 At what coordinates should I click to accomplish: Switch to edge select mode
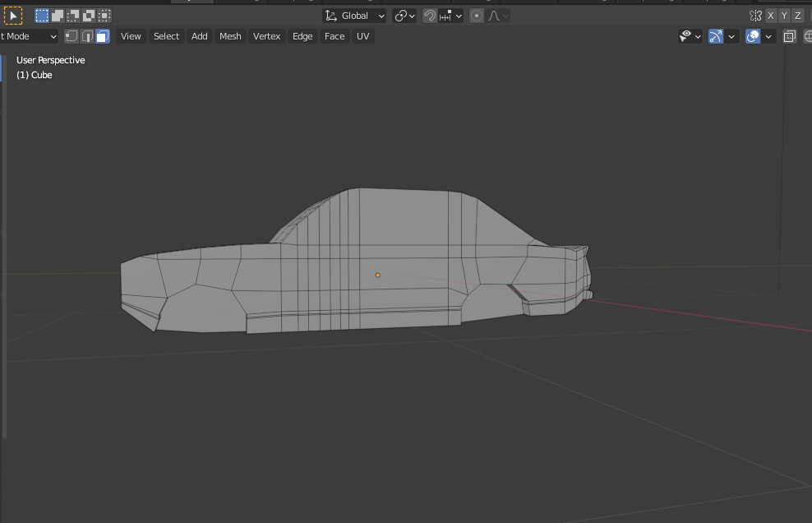(x=87, y=36)
